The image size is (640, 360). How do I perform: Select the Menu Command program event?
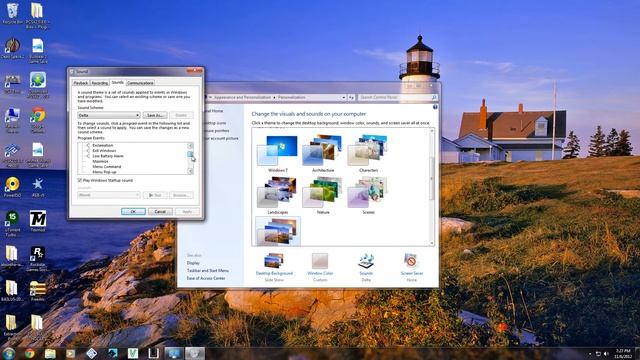(107, 167)
